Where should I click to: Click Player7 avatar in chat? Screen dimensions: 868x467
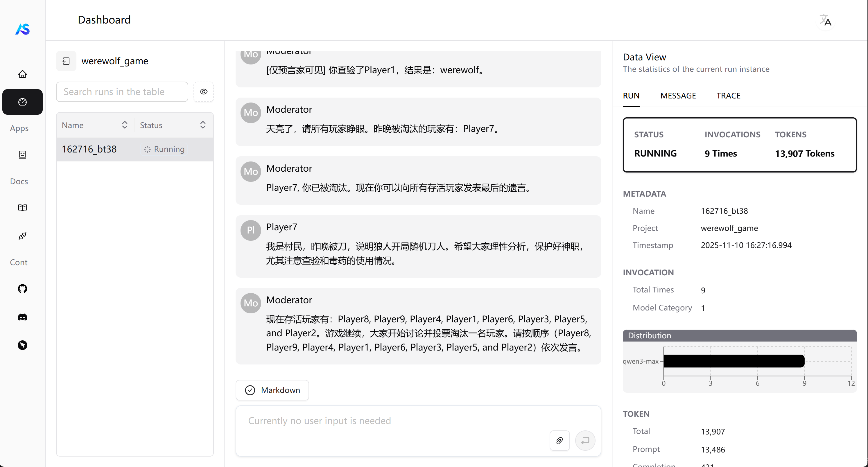[251, 230]
